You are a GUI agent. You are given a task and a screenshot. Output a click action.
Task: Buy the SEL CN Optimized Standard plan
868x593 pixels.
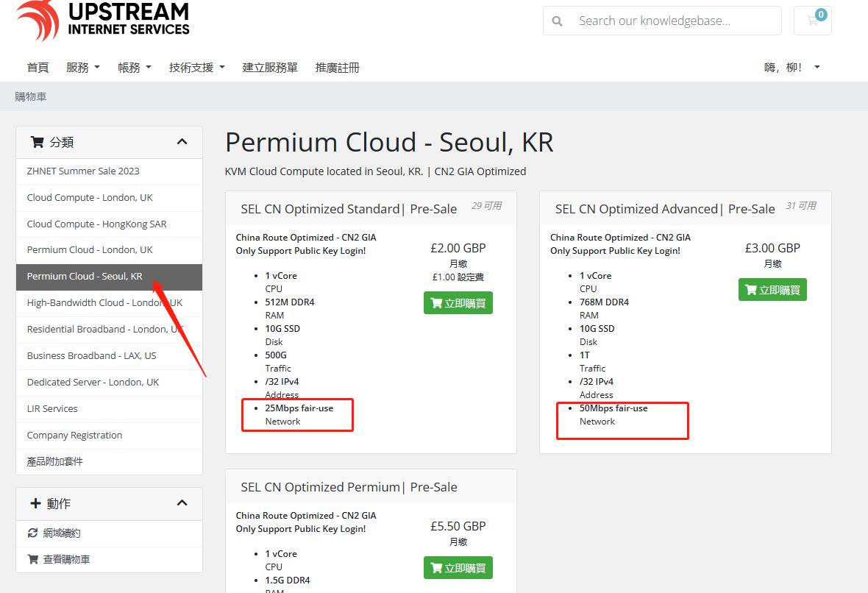point(458,303)
